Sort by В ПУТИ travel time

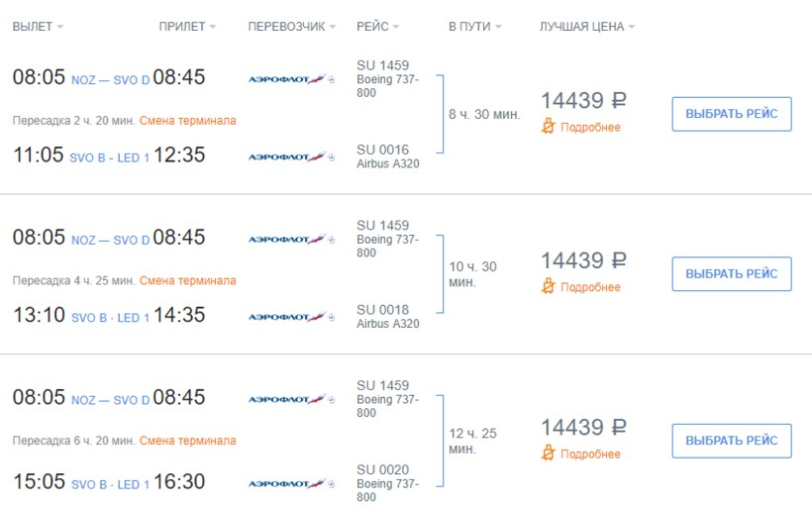point(474,27)
